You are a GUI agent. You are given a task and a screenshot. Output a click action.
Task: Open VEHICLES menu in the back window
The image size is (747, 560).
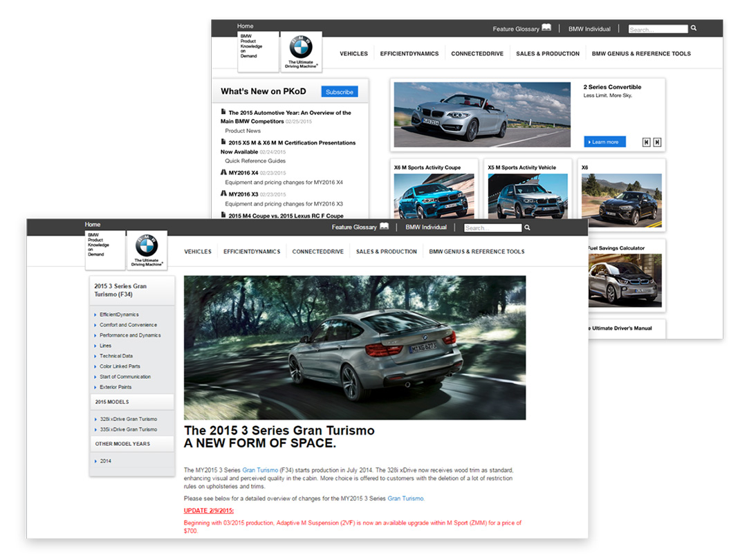353,54
